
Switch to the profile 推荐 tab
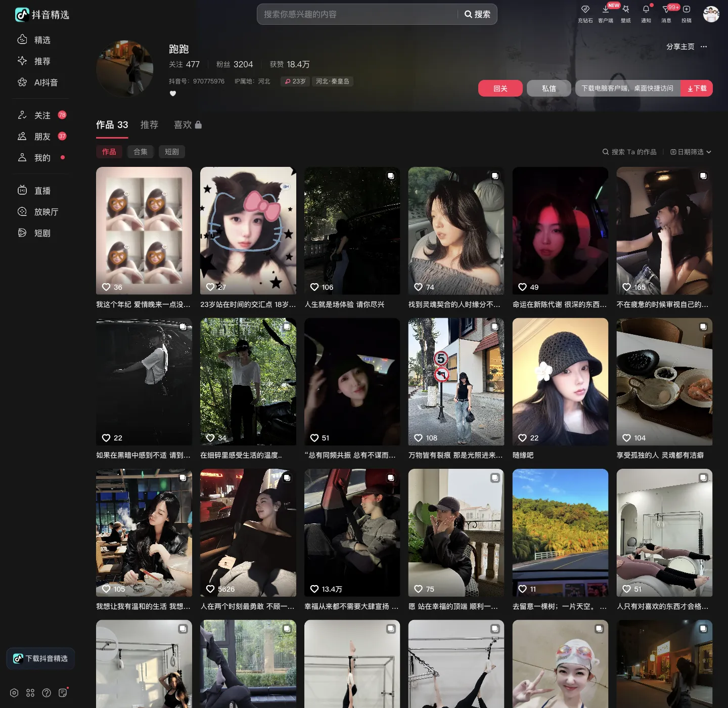click(149, 125)
